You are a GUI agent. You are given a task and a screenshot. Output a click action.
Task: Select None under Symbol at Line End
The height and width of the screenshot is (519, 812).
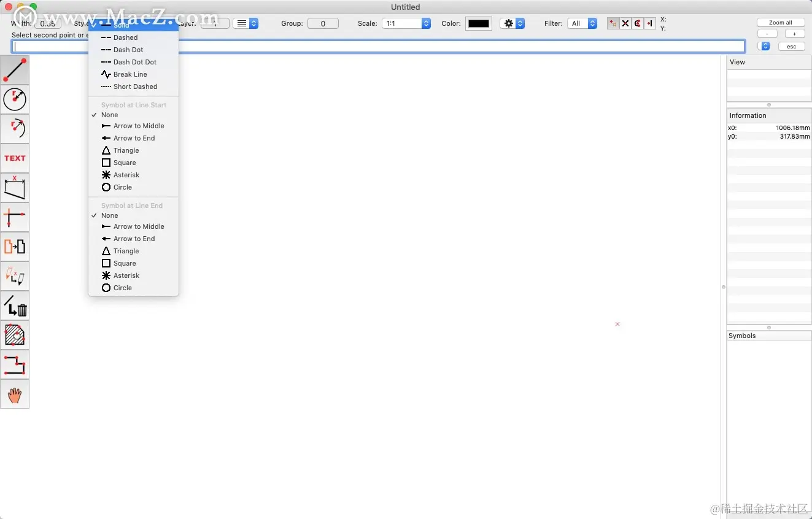[x=133, y=215]
